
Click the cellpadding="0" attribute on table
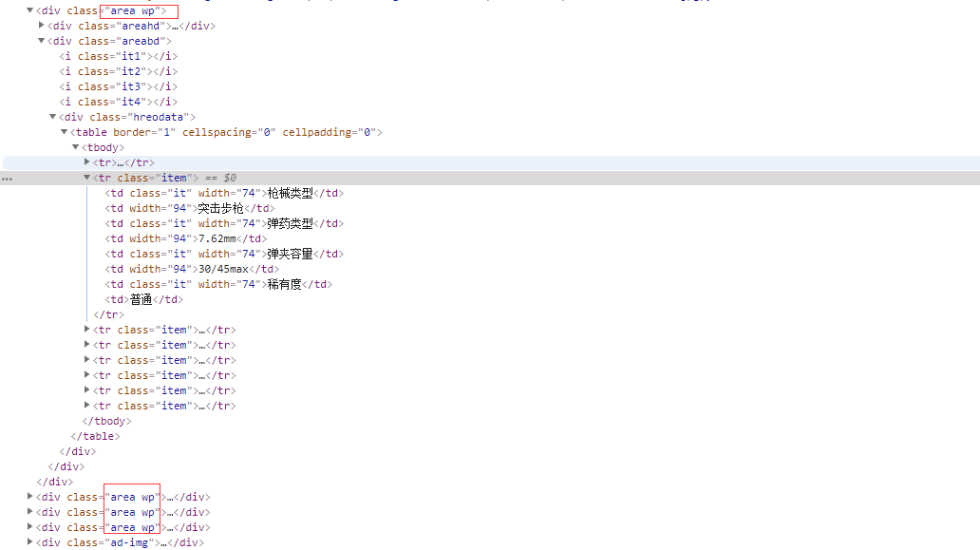(329, 132)
